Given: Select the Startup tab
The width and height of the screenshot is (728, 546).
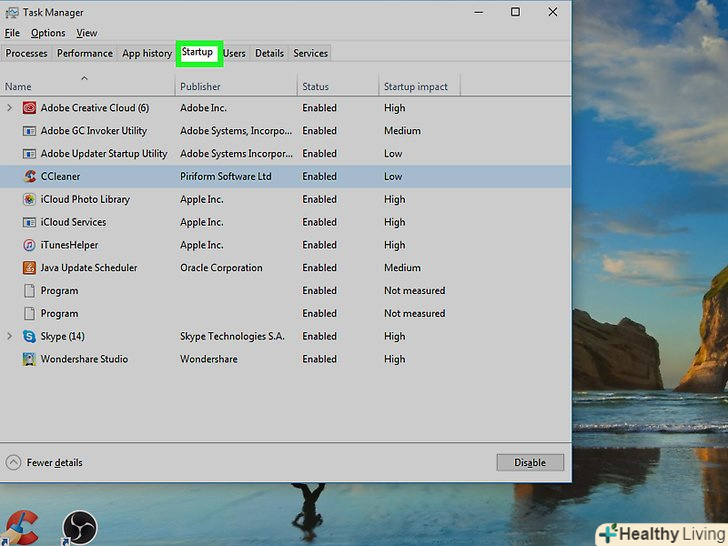Looking at the screenshot, I should coord(197,52).
